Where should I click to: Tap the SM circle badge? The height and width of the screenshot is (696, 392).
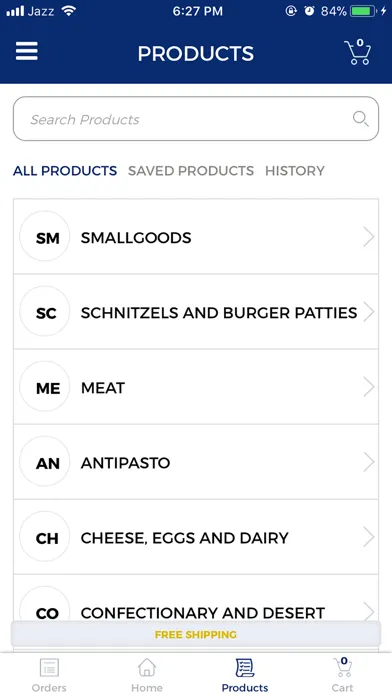click(x=45, y=236)
